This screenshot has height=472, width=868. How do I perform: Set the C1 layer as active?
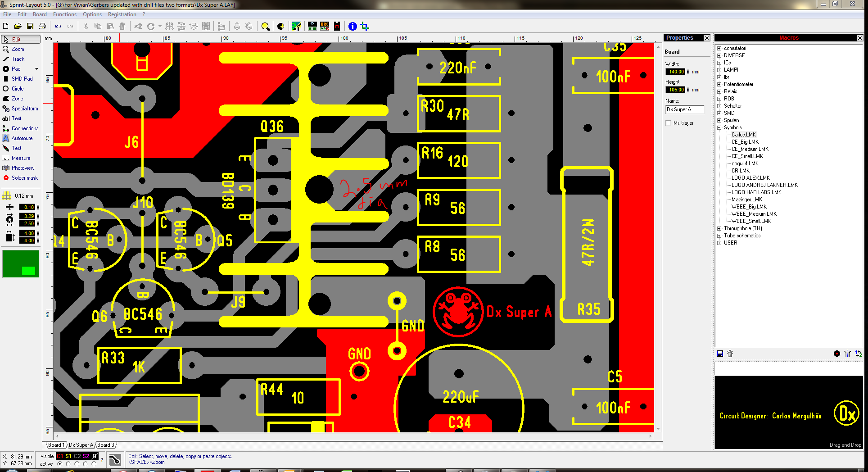pyautogui.click(x=59, y=464)
